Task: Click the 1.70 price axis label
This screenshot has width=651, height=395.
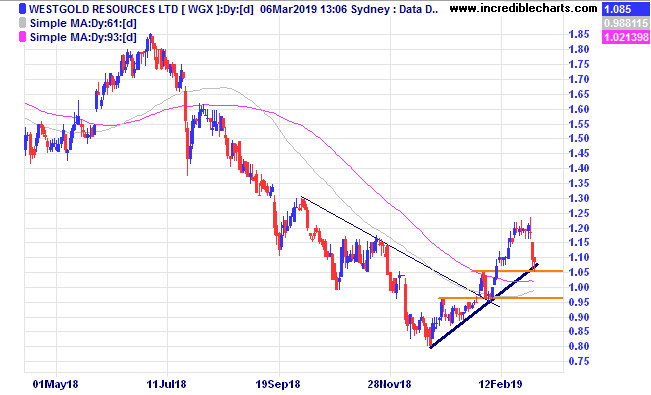Action: [579, 79]
